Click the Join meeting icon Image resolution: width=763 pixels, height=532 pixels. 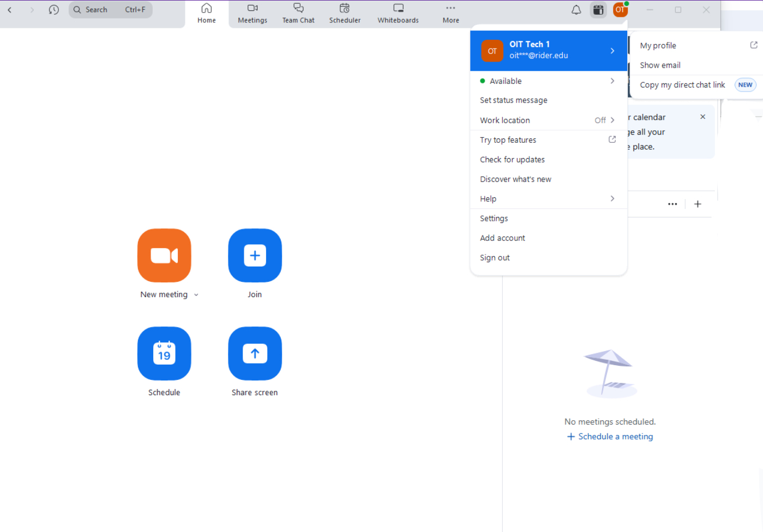[x=255, y=256]
